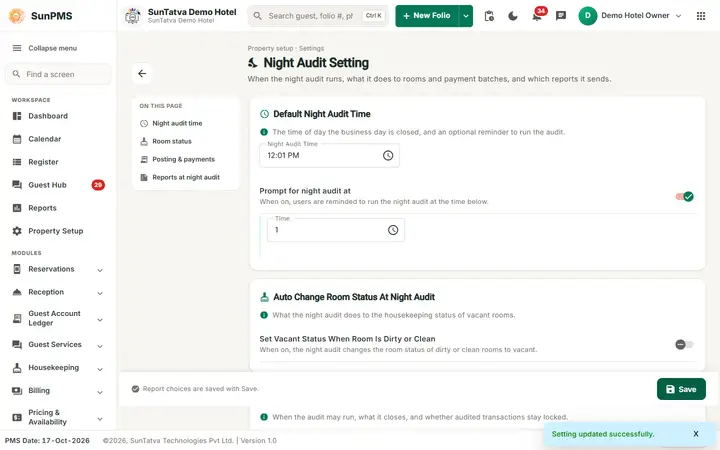Open the clipboard clock icon in header

tap(489, 16)
